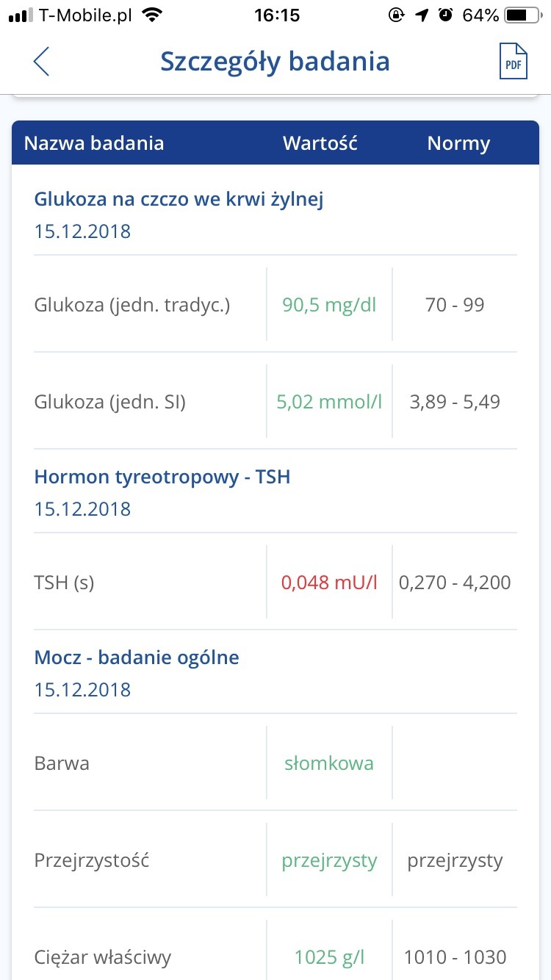The image size is (551, 980).
Task: Tap the rotation lock status icon
Action: (x=397, y=15)
